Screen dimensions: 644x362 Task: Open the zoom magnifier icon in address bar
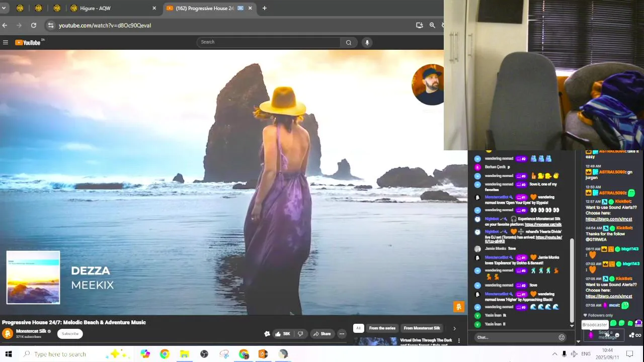pyautogui.click(x=432, y=25)
